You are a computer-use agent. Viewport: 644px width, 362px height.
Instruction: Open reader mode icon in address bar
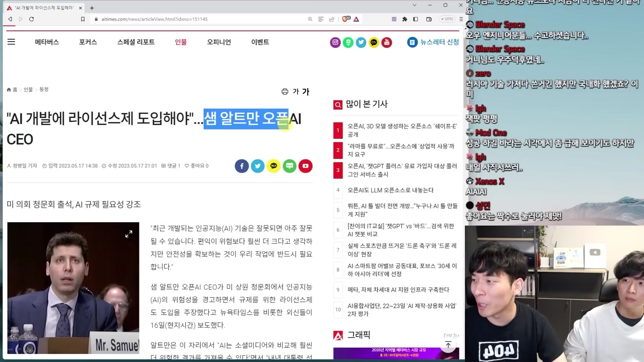[321, 19]
